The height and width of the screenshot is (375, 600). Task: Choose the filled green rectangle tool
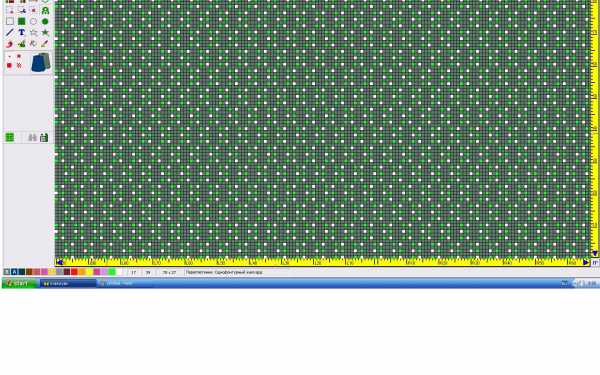point(21,21)
